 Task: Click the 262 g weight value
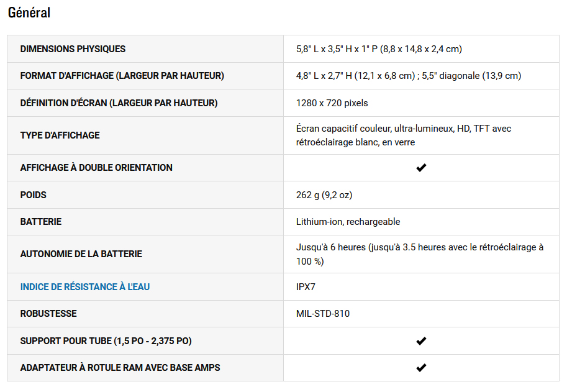point(324,195)
